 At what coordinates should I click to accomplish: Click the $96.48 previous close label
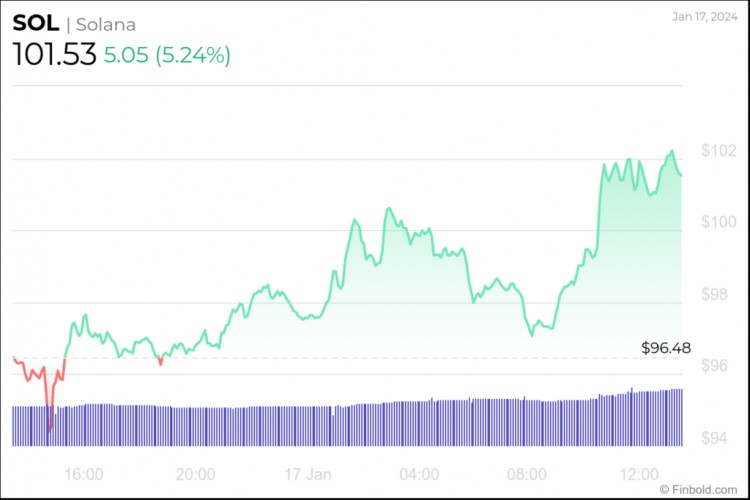tap(666, 348)
